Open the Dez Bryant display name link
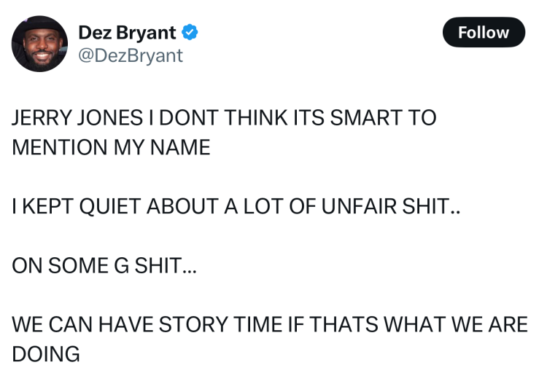 [127, 33]
